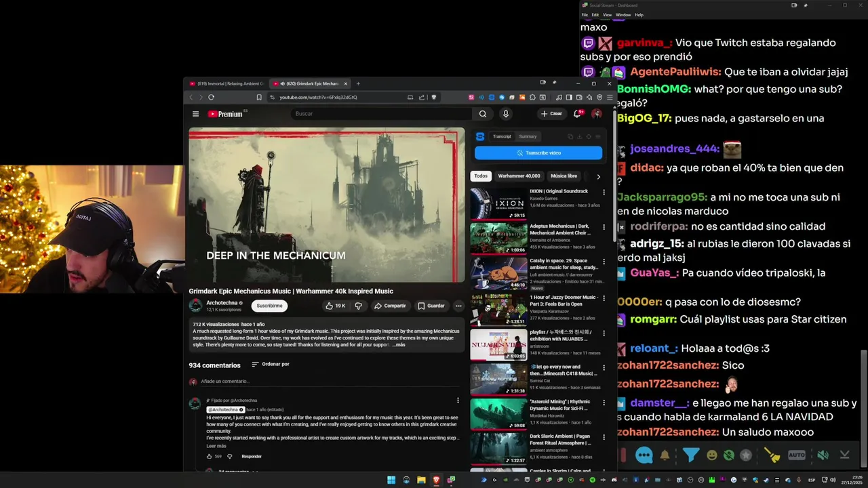Open the Catsby in space video thumbnail
Image resolution: width=868 pixels, height=488 pixels.
(498, 272)
